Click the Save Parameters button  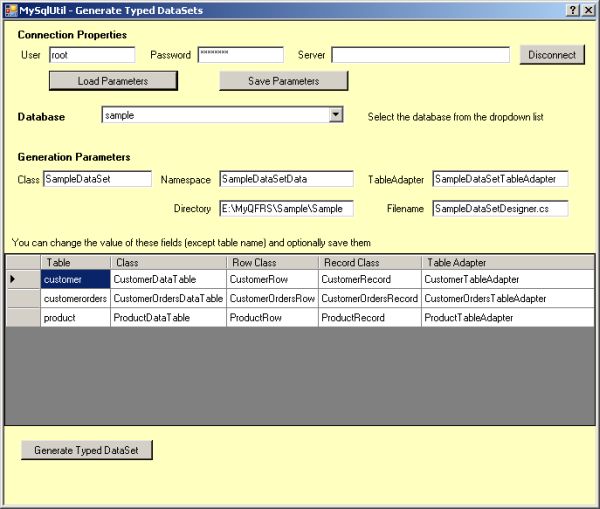[x=284, y=81]
